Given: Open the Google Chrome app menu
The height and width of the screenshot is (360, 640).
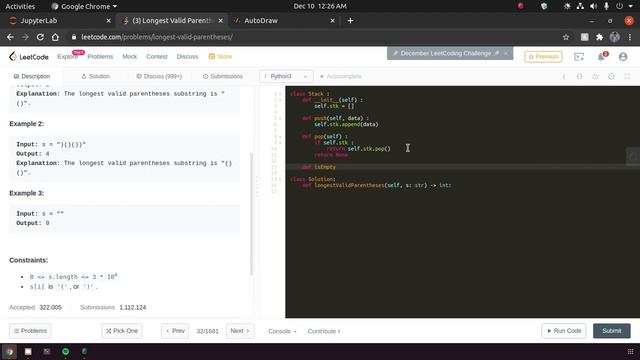Looking at the screenshot, I should click(84, 6).
